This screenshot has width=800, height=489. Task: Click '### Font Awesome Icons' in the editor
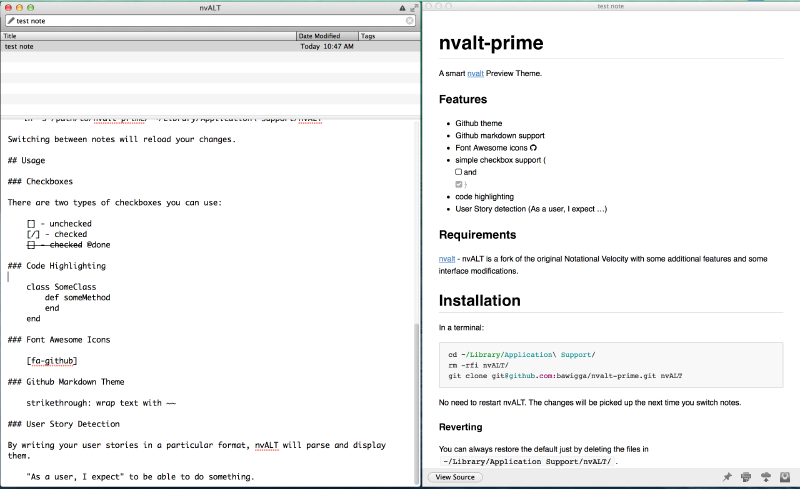(x=59, y=340)
